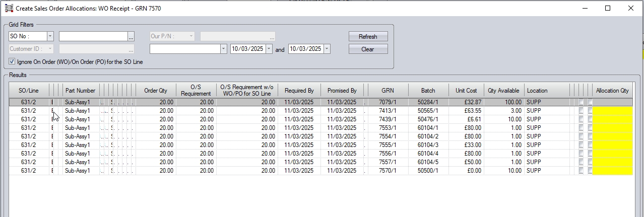
Task: Maximize the Create Sales Order Allocations window
Action: pyautogui.click(x=608, y=8)
